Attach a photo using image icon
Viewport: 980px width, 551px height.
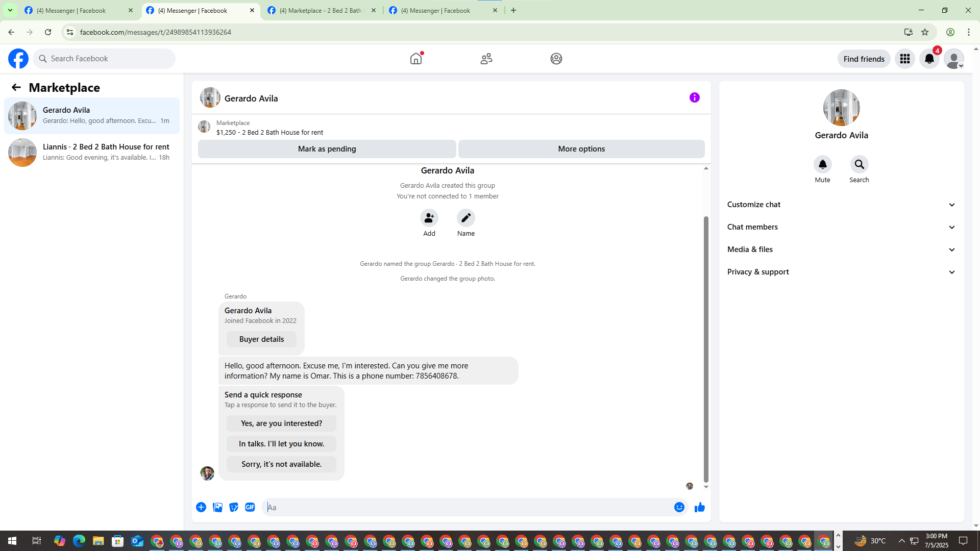[217, 507]
